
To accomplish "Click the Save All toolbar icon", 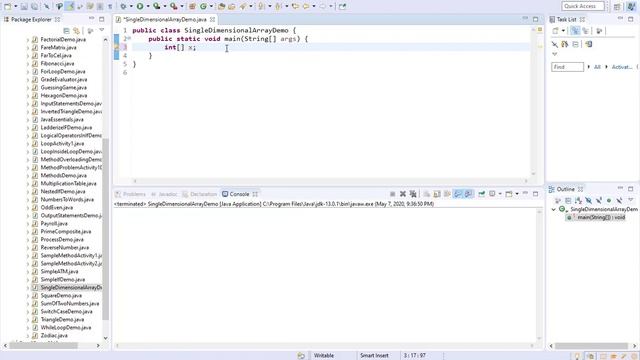I will coord(34,6).
